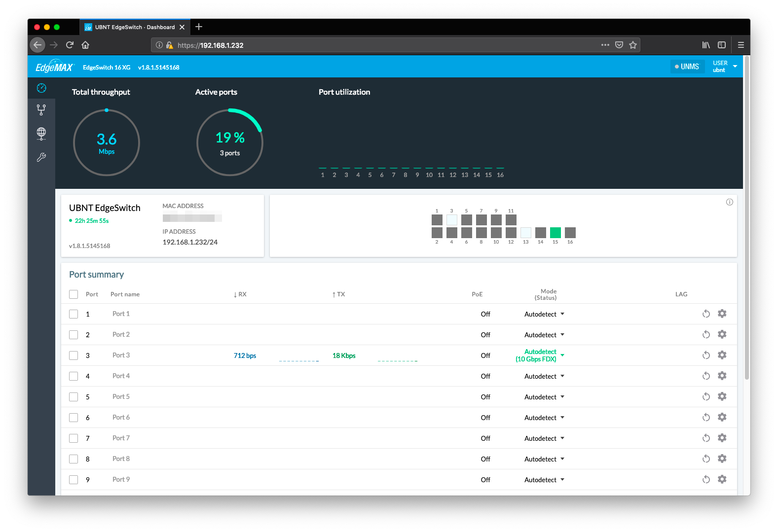Click the UNMS status button
This screenshot has width=778, height=532.
[x=687, y=67]
